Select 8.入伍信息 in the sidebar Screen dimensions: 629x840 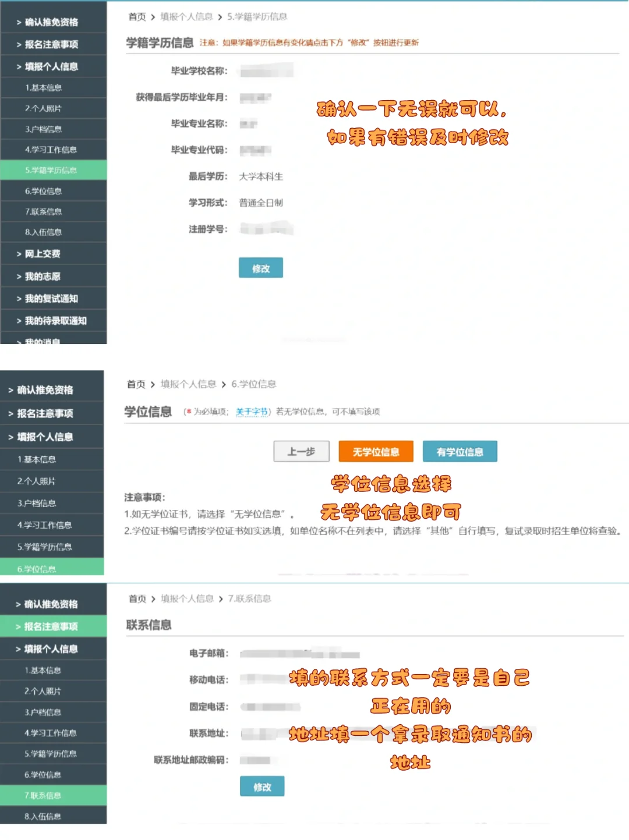[52, 232]
